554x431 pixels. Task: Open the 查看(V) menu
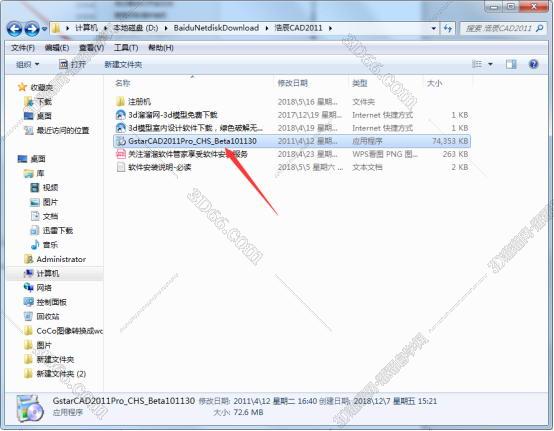point(92,48)
